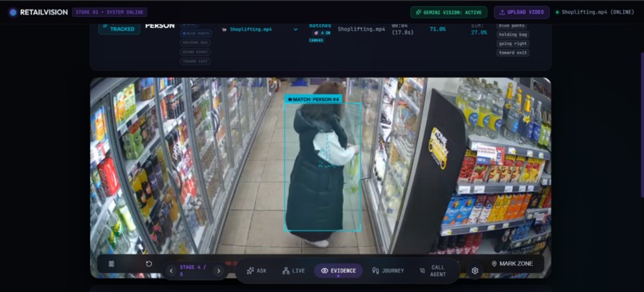Select the EVIDENCE tab
The width and height of the screenshot is (644, 292).
point(339,270)
